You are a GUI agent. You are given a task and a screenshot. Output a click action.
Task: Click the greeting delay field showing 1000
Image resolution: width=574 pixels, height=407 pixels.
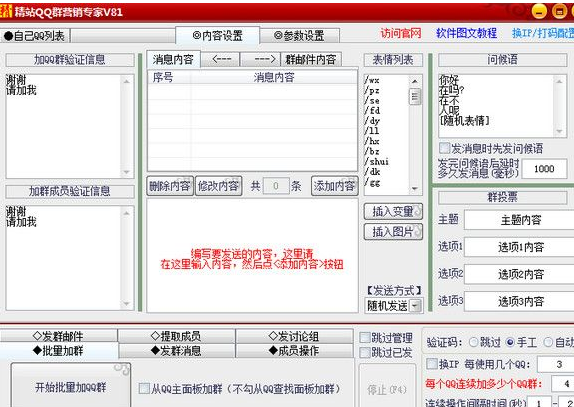(x=544, y=169)
